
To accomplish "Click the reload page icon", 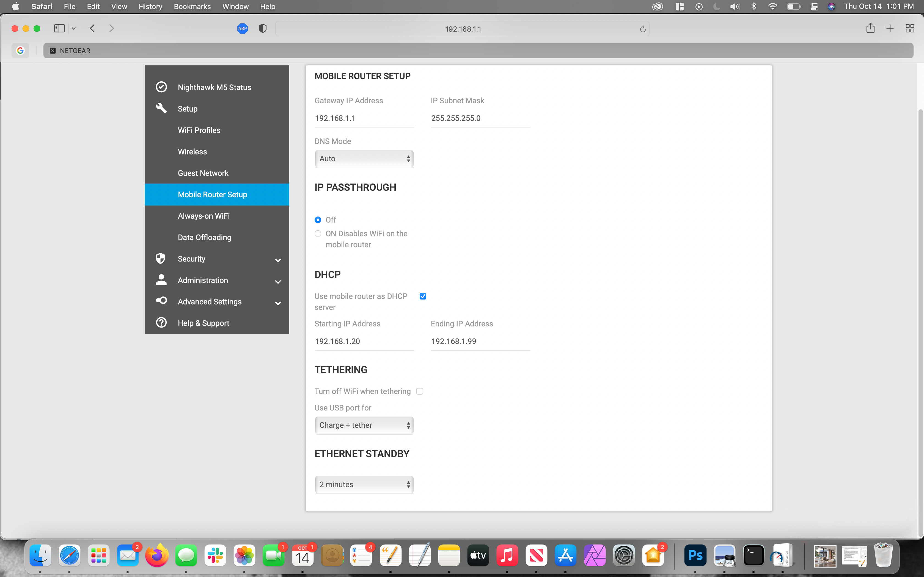I will pyautogui.click(x=643, y=29).
